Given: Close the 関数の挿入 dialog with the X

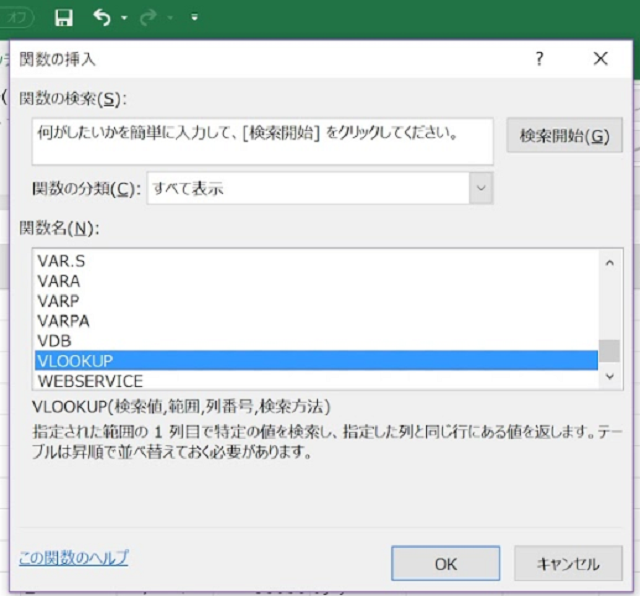Looking at the screenshot, I should [x=600, y=59].
